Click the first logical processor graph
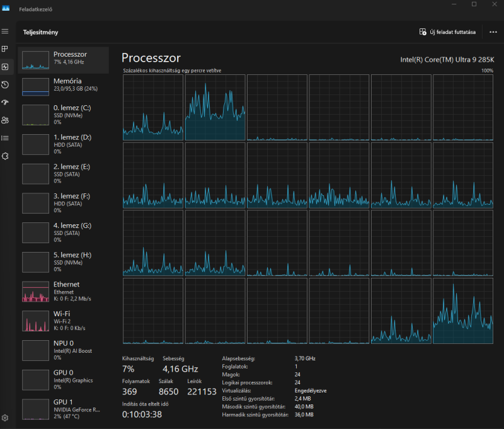Screen dimensions: 504x429 pos(153,107)
